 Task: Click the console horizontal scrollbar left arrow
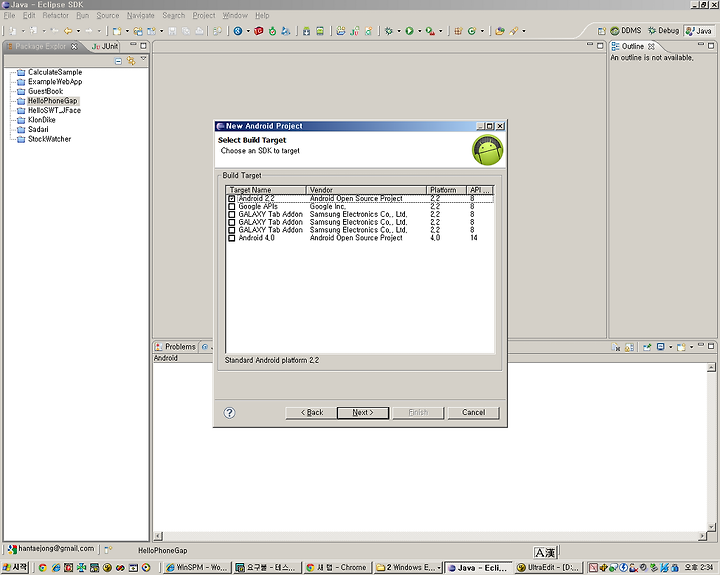point(158,536)
